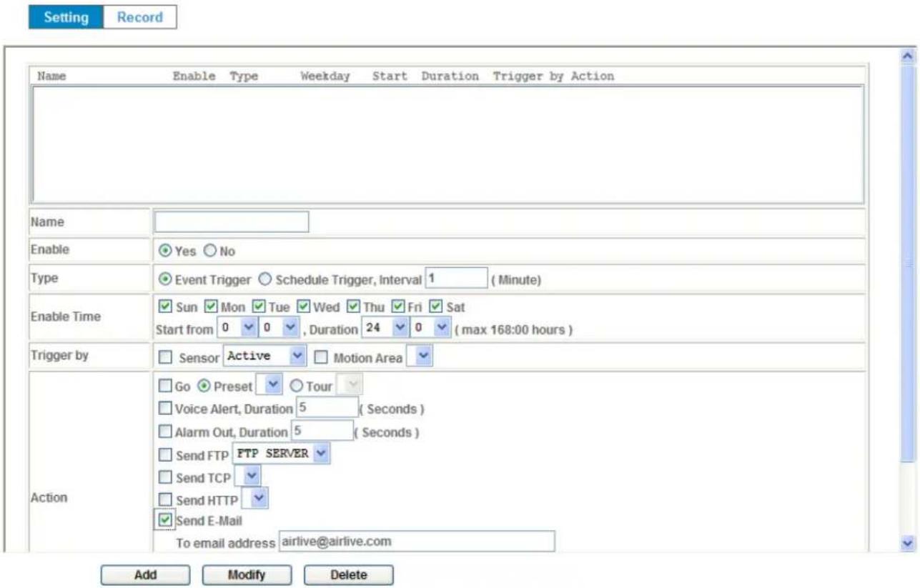Image resolution: width=920 pixels, height=588 pixels.
Task: Select No for Enable
Action: [x=210, y=251]
